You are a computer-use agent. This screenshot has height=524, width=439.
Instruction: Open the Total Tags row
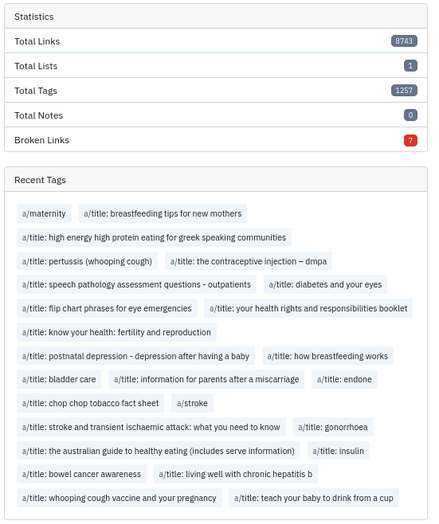(x=216, y=91)
